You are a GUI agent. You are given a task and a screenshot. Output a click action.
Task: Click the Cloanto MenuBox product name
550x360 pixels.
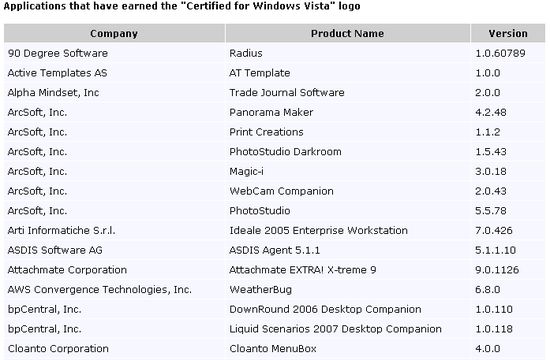[273, 349]
